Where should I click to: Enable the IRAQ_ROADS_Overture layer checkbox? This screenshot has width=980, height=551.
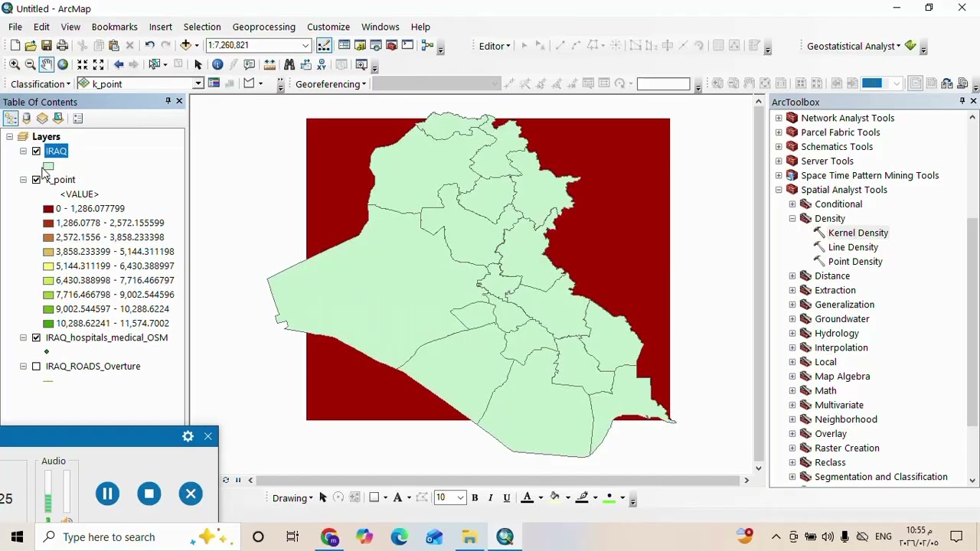pyautogui.click(x=36, y=367)
